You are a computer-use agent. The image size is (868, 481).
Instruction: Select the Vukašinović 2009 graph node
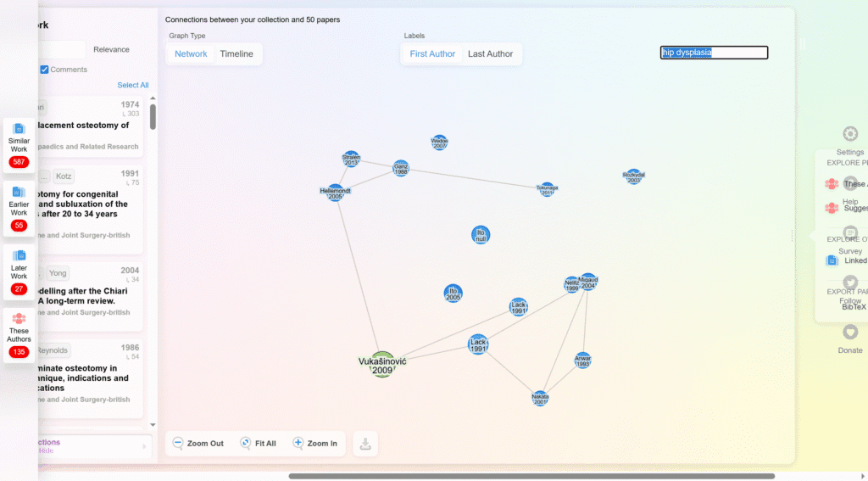(x=382, y=365)
